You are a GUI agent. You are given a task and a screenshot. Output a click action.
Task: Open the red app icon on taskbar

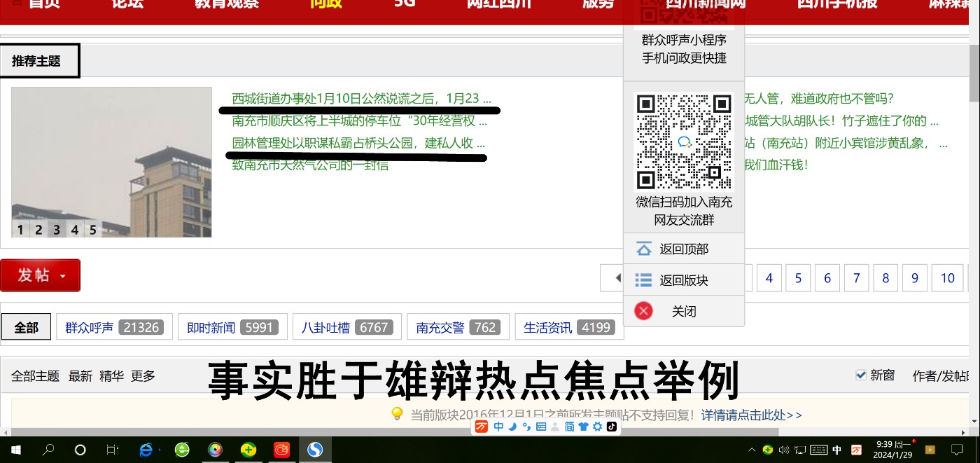[282, 450]
